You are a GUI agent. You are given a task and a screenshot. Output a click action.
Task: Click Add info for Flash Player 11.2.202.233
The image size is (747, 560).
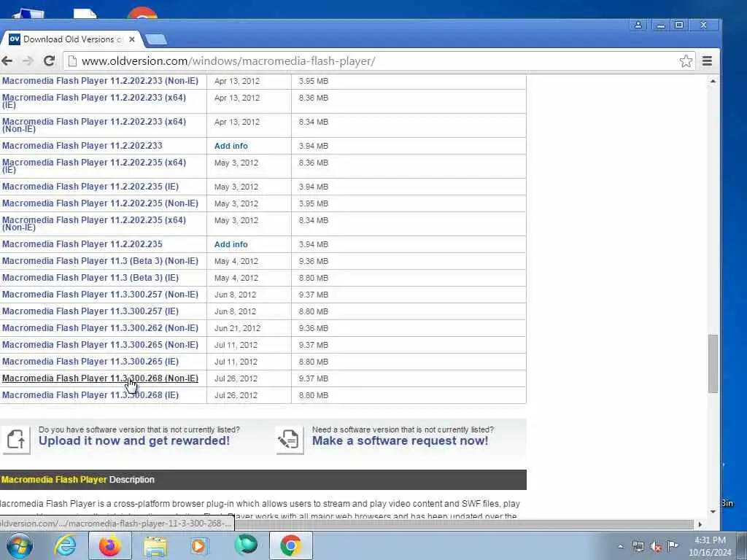pos(231,146)
